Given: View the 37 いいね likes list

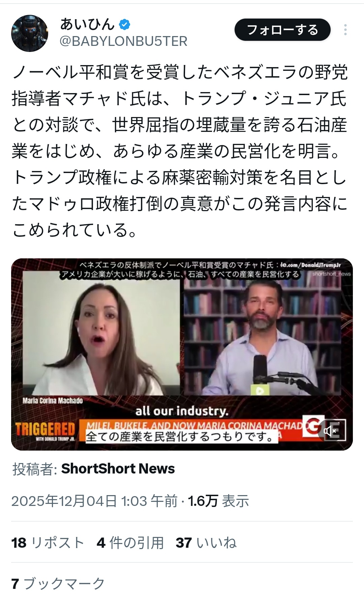Looking at the screenshot, I should coord(206,543).
